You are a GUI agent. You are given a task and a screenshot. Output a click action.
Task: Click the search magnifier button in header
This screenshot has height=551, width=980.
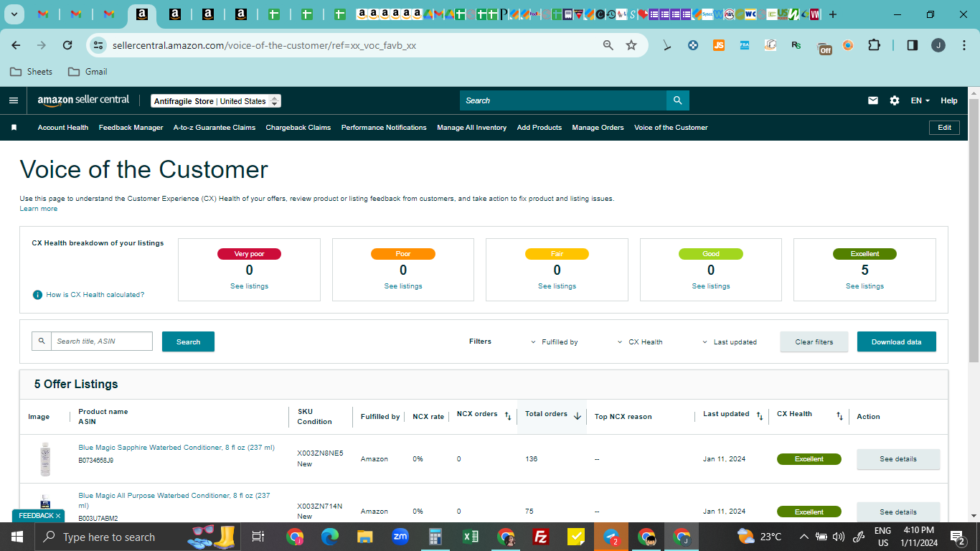point(677,100)
